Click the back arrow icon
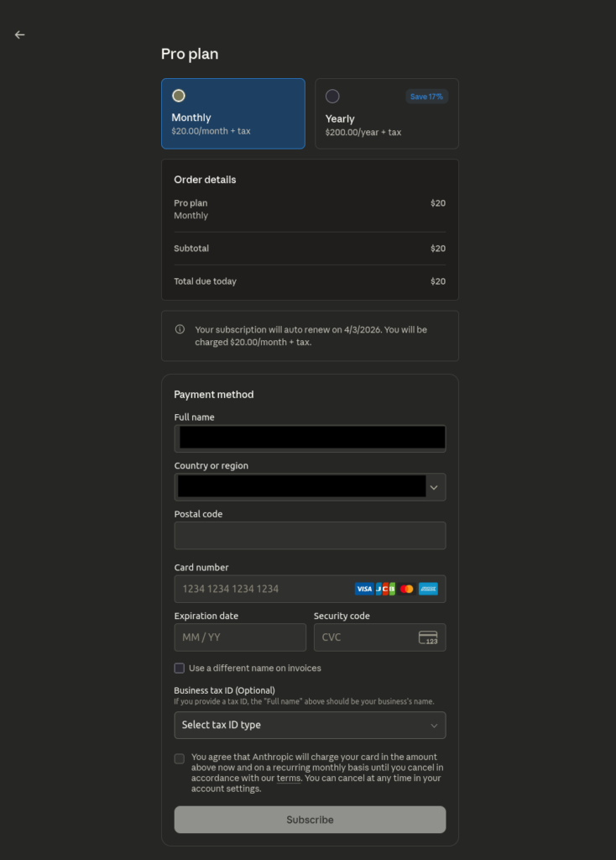The width and height of the screenshot is (616, 860). [x=19, y=34]
